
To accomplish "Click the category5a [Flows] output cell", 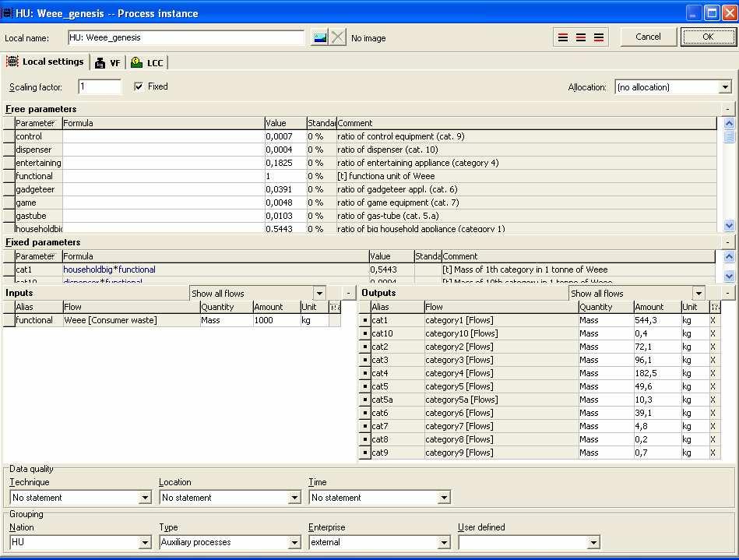I will tap(501, 400).
